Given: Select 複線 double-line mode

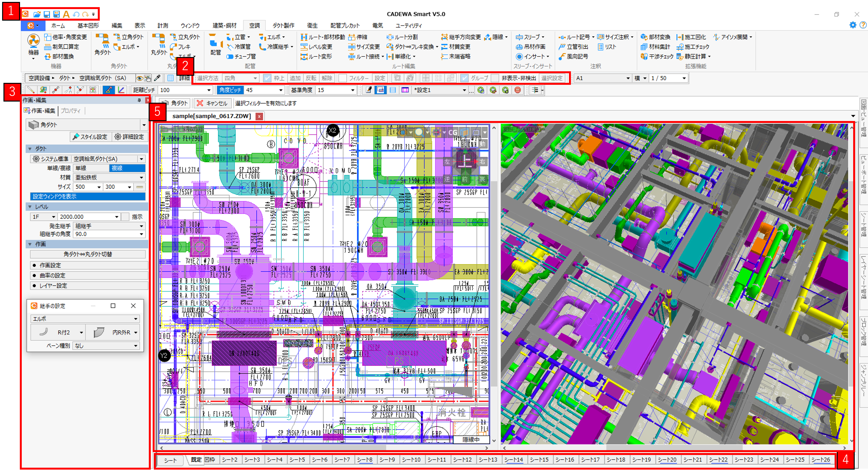Looking at the screenshot, I should pyautogui.click(x=127, y=168).
